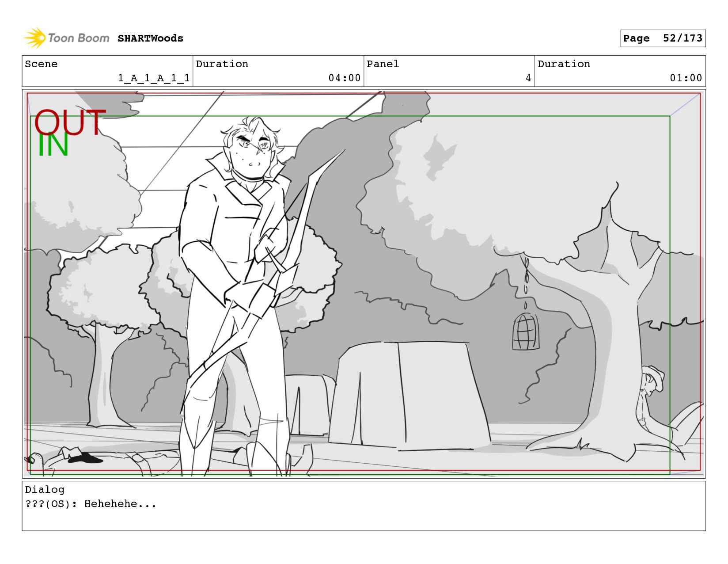Image resolution: width=728 pixels, height=564 pixels.
Task: Click the Toon Boom logo
Action: pos(66,38)
